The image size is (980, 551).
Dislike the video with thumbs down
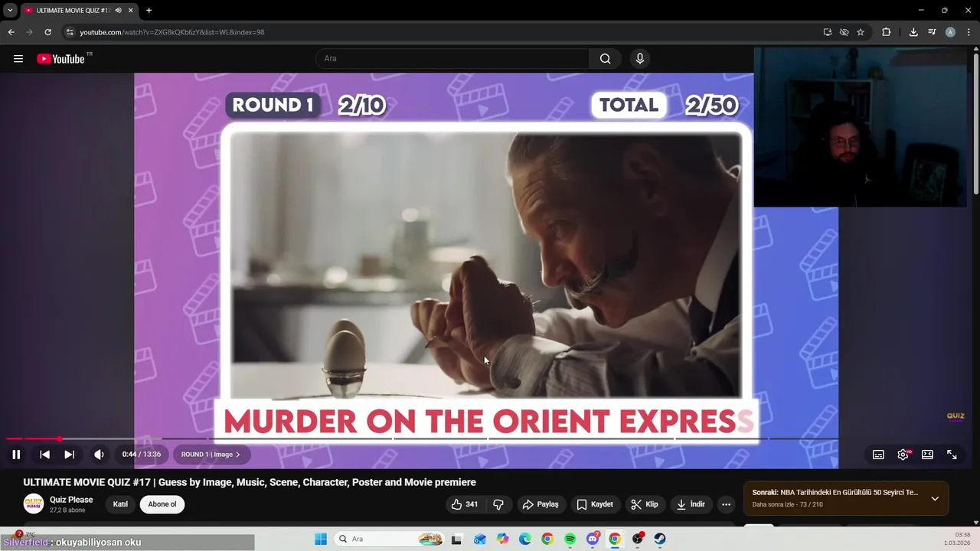498,504
